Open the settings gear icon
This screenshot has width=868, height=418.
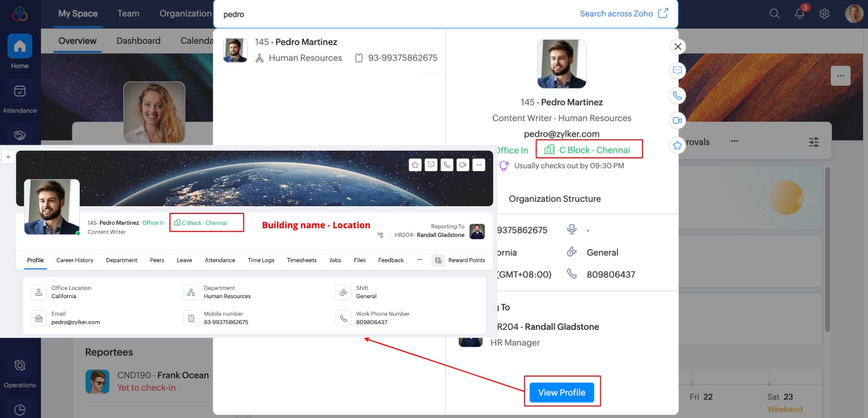point(824,14)
